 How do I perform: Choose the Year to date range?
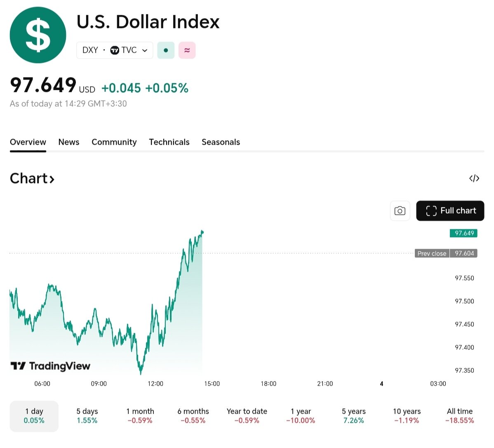247,416
